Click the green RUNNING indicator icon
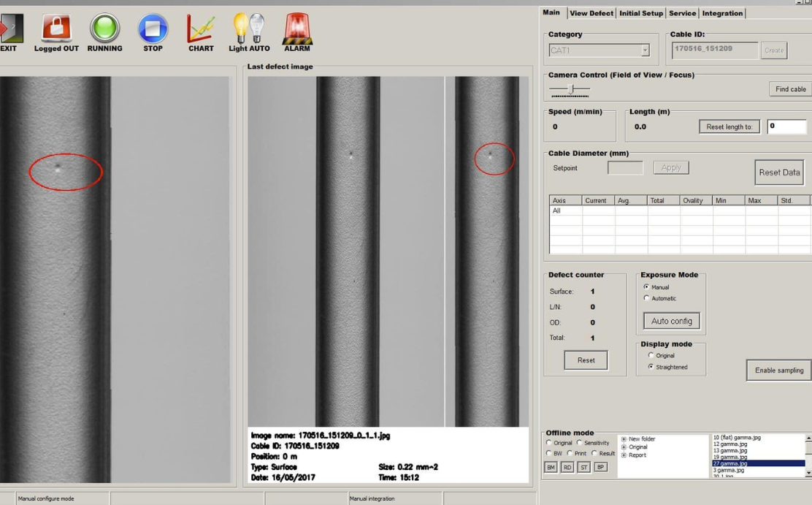 click(104, 28)
